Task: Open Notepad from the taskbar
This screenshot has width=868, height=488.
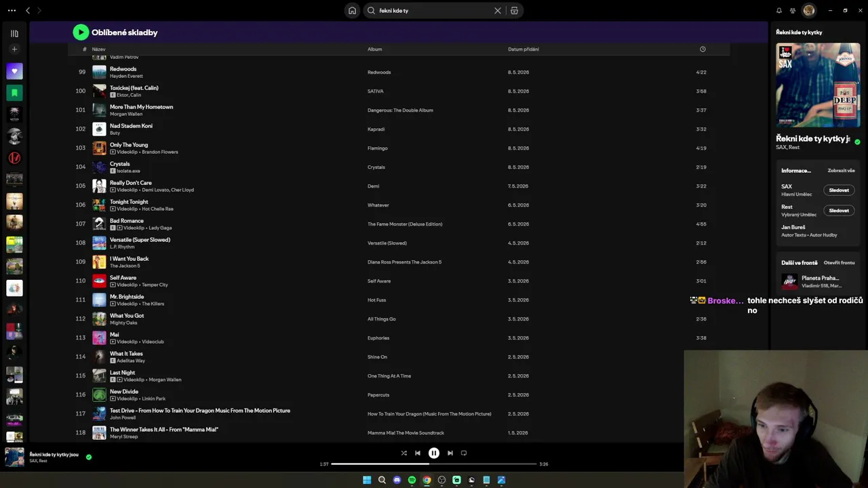Action: [486, 480]
